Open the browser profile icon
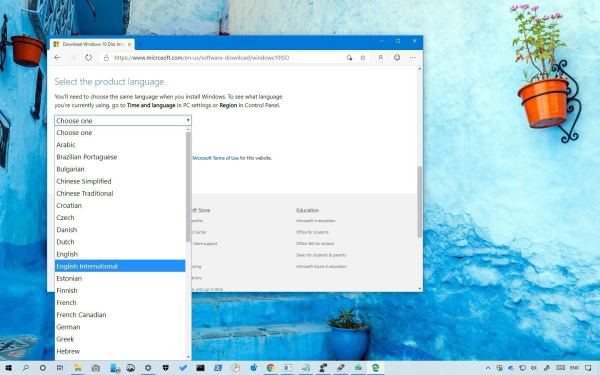This screenshot has height=375, width=600. pos(381,57)
